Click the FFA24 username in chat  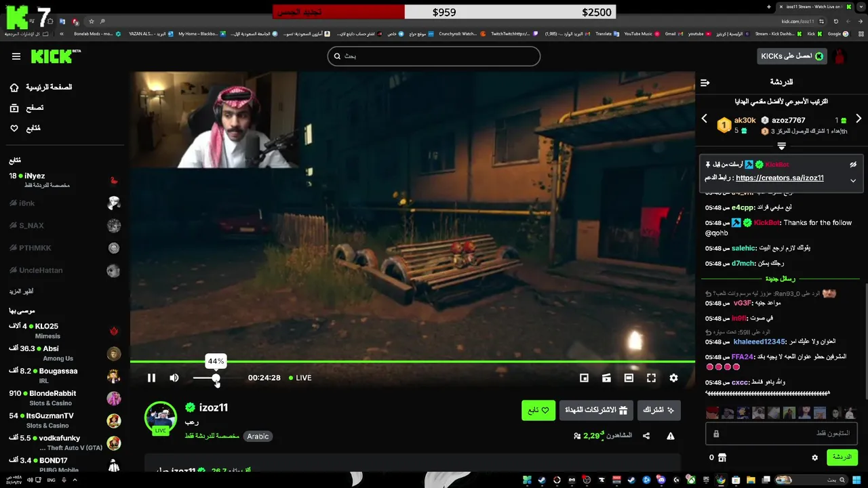click(743, 357)
